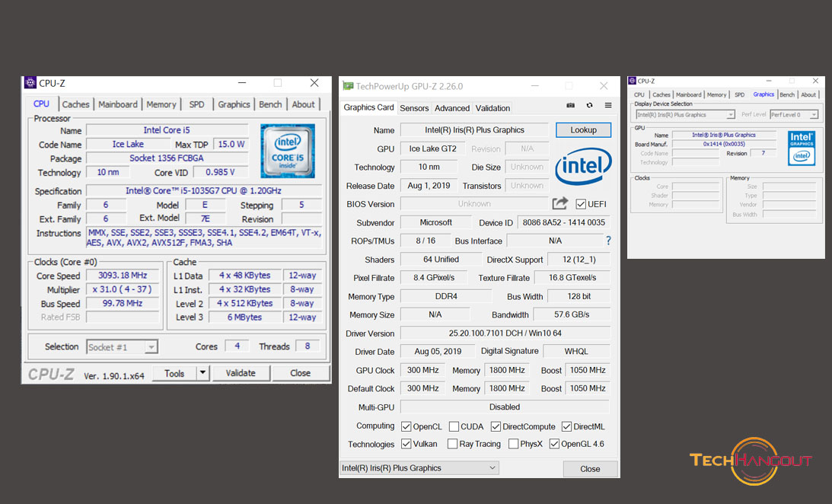The image size is (832, 504).
Task: Switch to the Sensors tab in GPU-Z
Action: pos(414,108)
